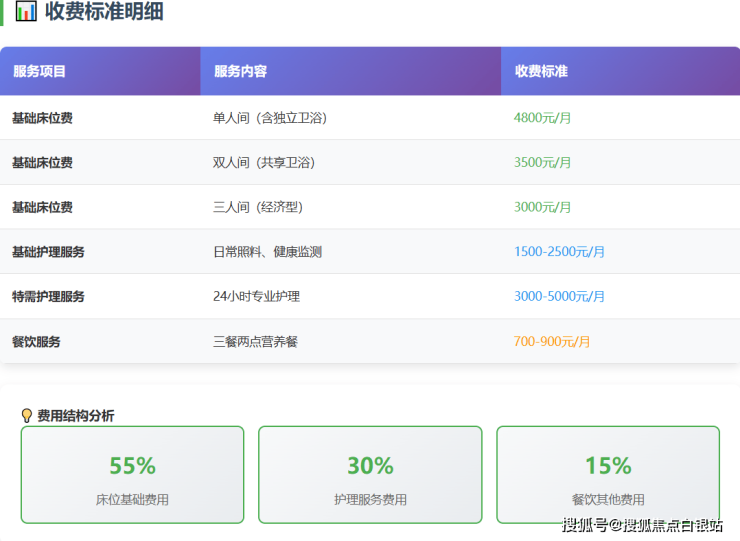The width and height of the screenshot is (740, 541).
Task: Select the 收费标准 column header
Action: coord(541,72)
